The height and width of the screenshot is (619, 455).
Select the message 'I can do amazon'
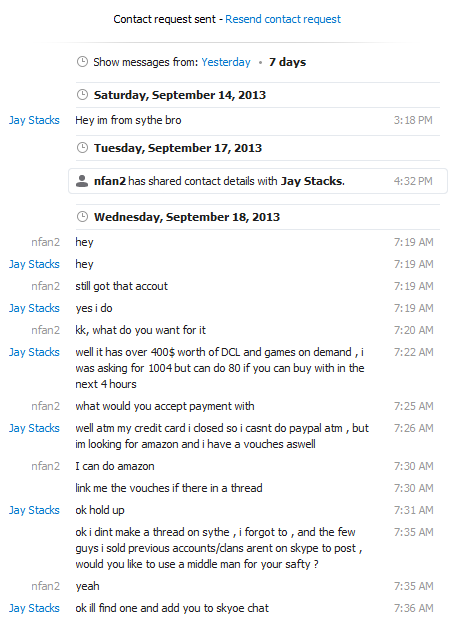(x=115, y=466)
